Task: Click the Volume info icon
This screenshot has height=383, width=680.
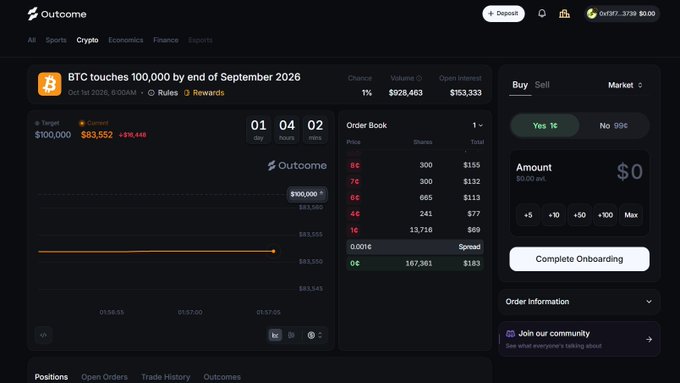Action: point(419,79)
